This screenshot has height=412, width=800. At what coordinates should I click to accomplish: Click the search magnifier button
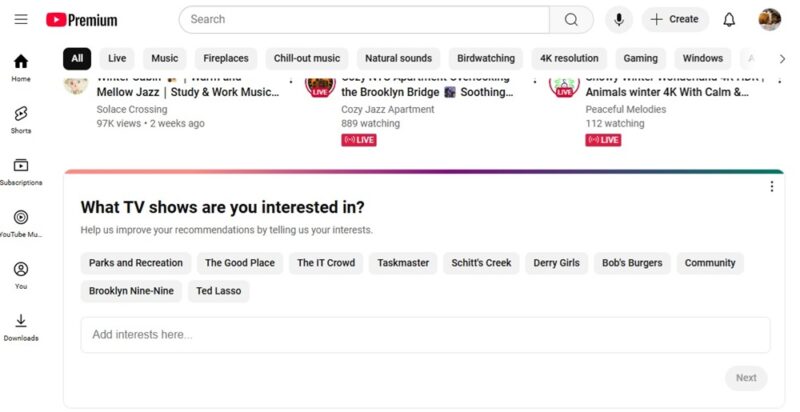(571, 19)
